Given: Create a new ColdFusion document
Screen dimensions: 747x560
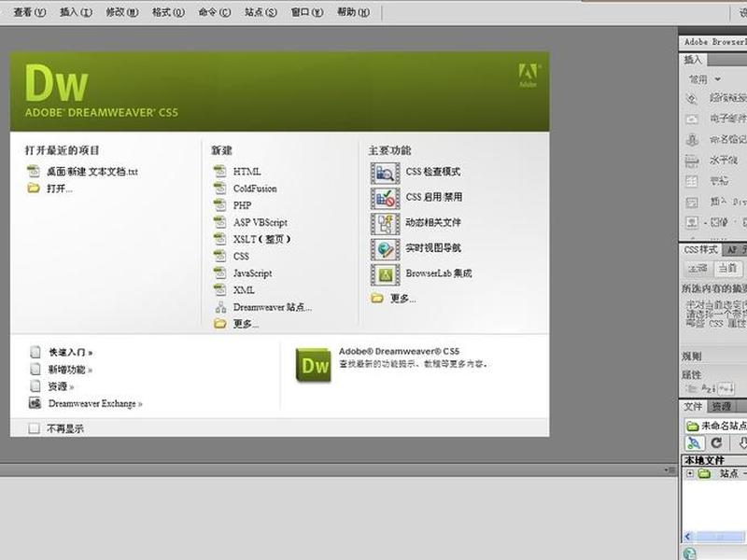Looking at the screenshot, I should tap(255, 189).
